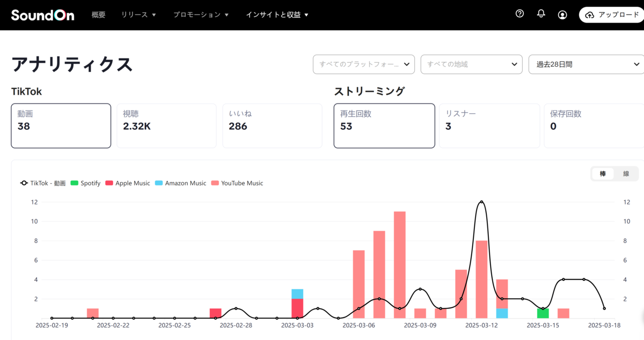Image resolution: width=644 pixels, height=340 pixels.
Task: Click the 2025-03-06 axis date label
Action: tap(359, 325)
